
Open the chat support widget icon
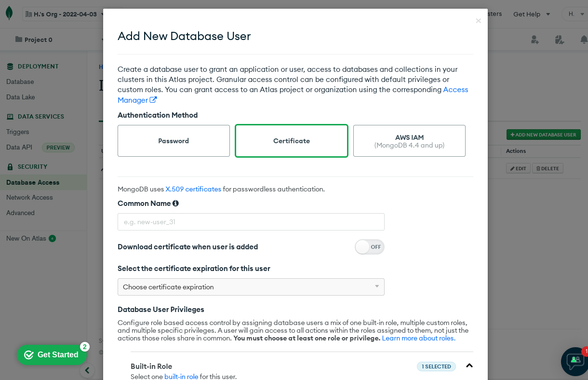pyautogui.click(x=575, y=361)
